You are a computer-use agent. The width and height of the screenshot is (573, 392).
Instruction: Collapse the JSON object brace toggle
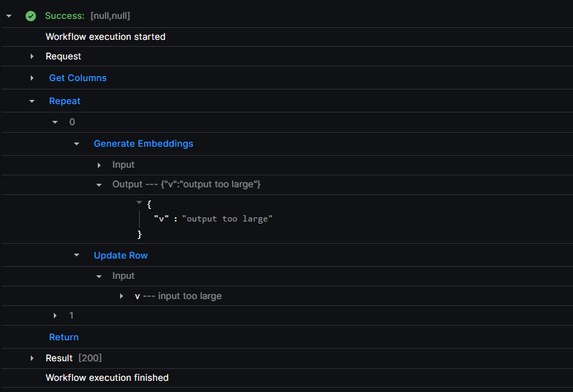139,202
